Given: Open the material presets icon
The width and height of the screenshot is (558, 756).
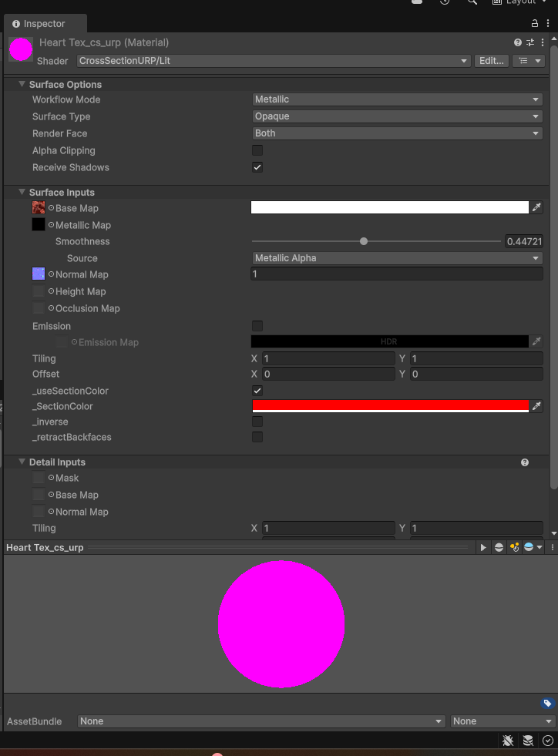Looking at the screenshot, I should coord(530,42).
